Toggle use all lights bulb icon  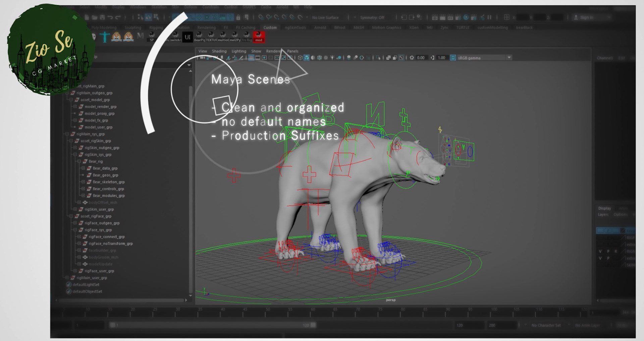(332, 58)
